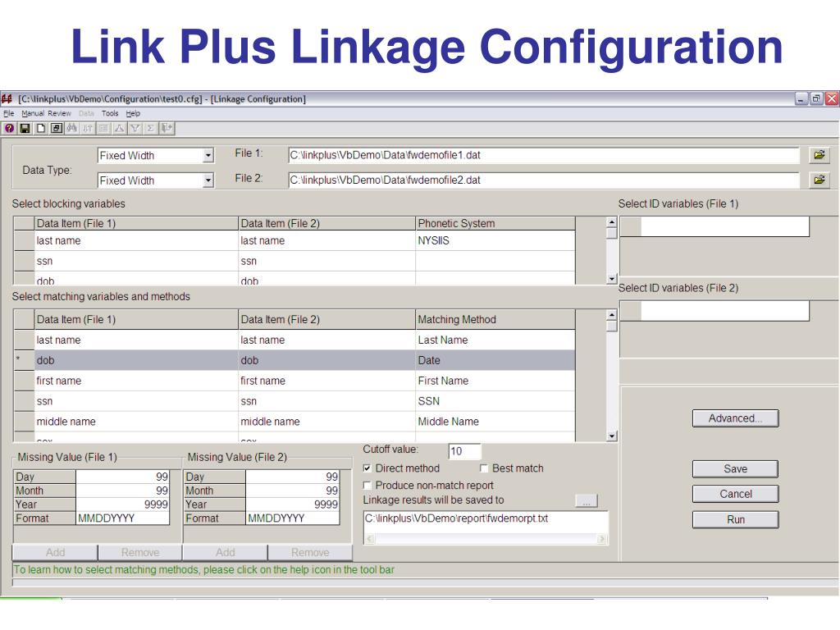The height and width of the screenshot is (630, 840).
Task: Select the highlighted 'Date' matching method cell
Action: point(495,360)
